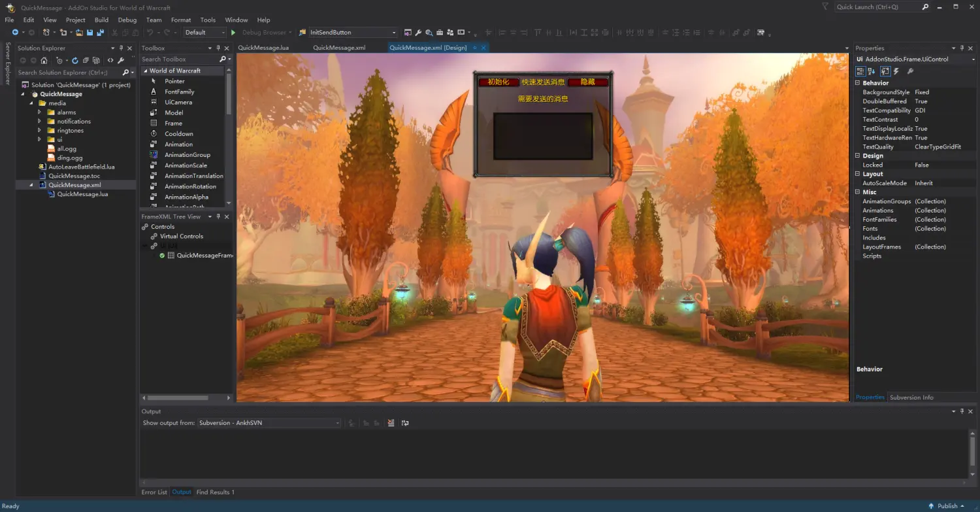Pin toggle on the Toolbox panel header
Viewport: 980px width, 512px height.
tap(218, 48)
